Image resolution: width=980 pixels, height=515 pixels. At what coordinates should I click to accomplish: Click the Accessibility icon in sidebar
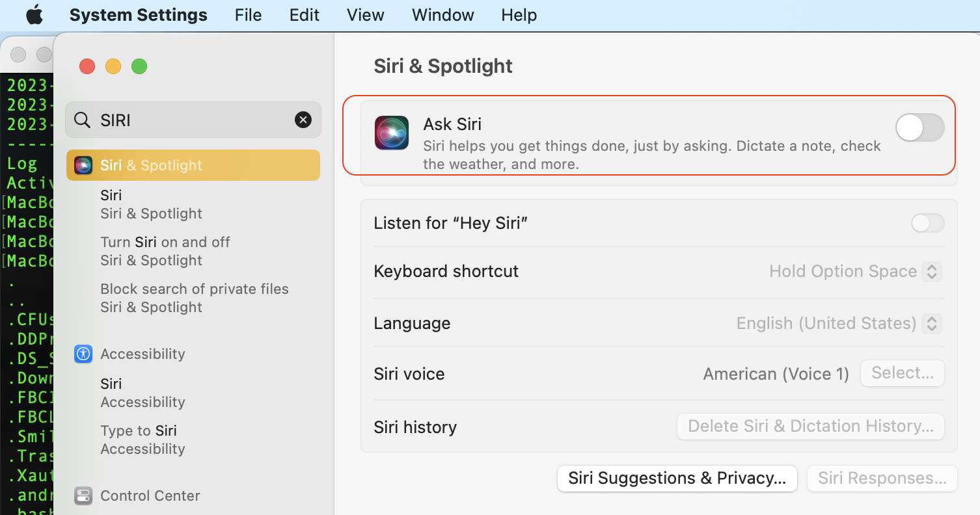click(83, 354)
